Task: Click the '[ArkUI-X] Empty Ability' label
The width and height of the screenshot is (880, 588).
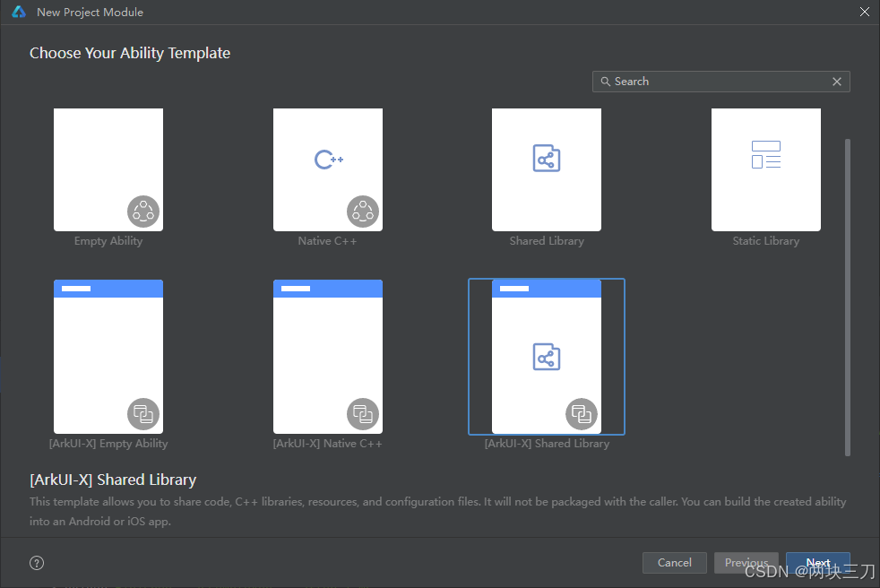Action: point(108,444)
